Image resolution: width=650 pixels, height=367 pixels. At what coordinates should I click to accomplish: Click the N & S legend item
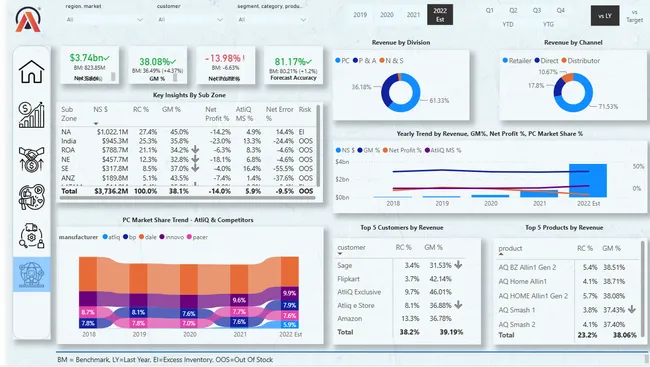pyautogui.click(x=391, y=61)
